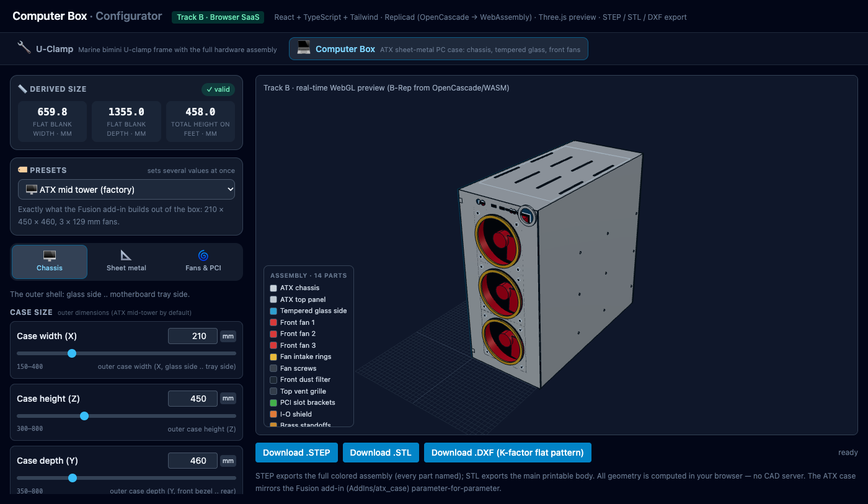This screenshot has width=868, height=504.
Task: Switch to the U-Clamp product tab
Action: coord(148,49)
